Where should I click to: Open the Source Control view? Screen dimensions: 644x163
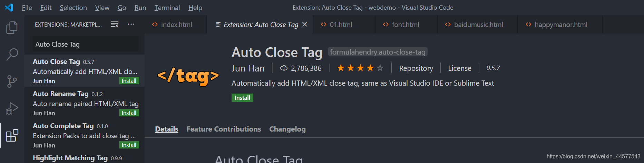click(12, 81)
